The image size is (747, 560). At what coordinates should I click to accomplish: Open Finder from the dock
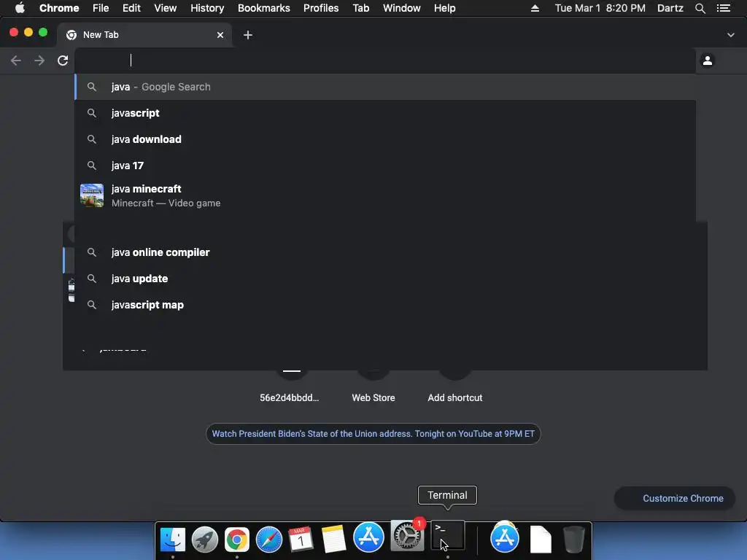pos(172,539)
